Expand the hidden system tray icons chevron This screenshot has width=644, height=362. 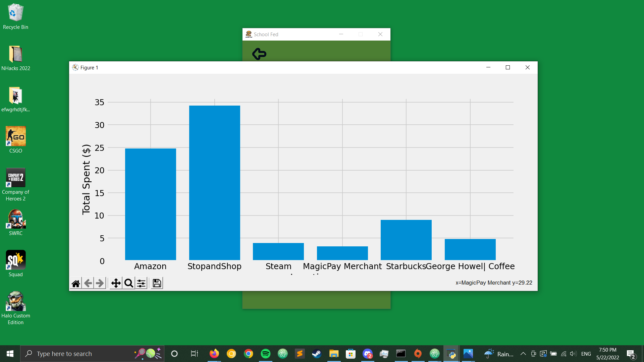(x=523, y=354)
